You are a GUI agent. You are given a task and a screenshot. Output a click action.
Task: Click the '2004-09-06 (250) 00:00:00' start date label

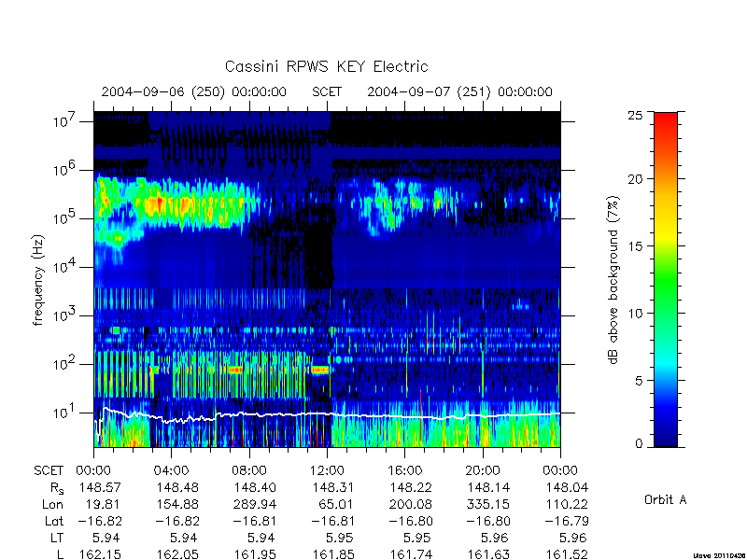coord(194,91)
